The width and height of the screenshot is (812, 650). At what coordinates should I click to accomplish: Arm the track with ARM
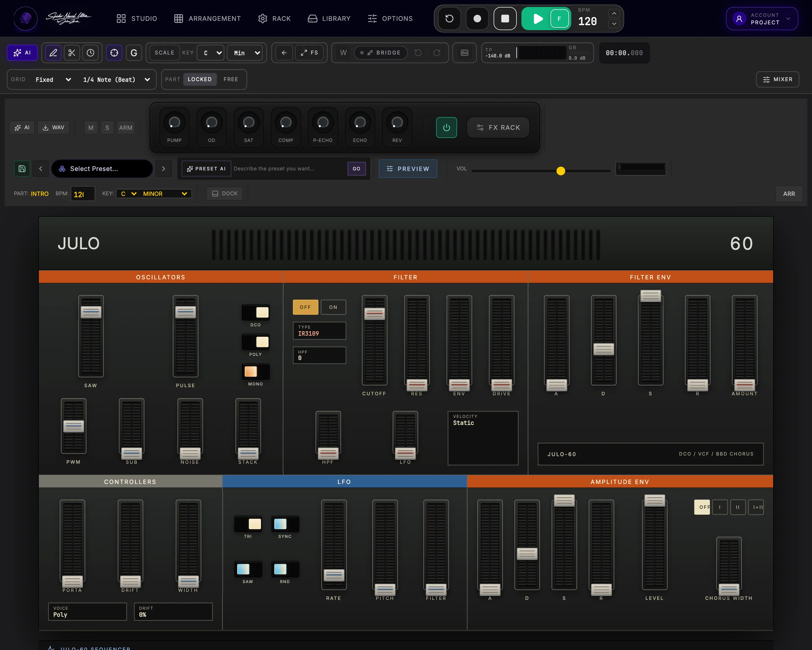(x=125, y=128)
